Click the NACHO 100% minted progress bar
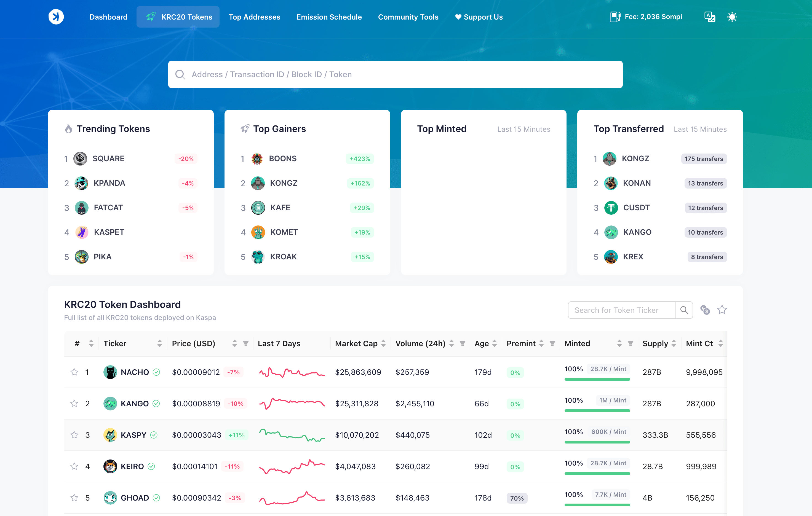Image resolution: width=812 pixels, height=516 pixels. (597, 379)
